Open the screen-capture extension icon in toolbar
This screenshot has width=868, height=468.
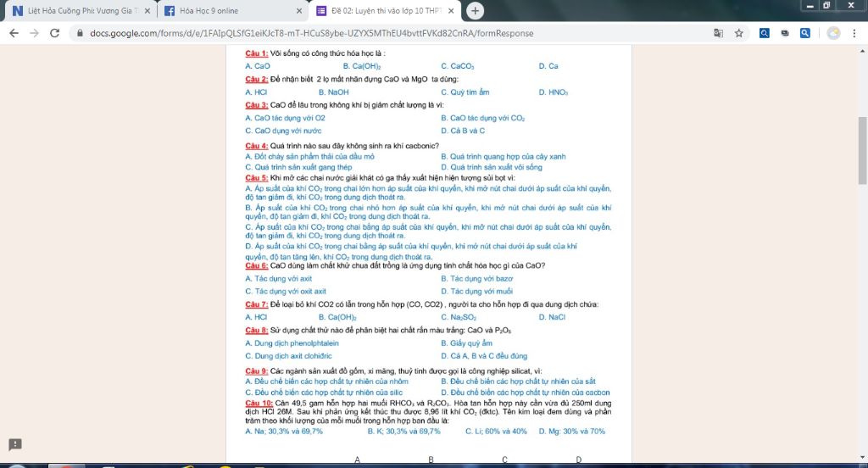click(784, 33)
